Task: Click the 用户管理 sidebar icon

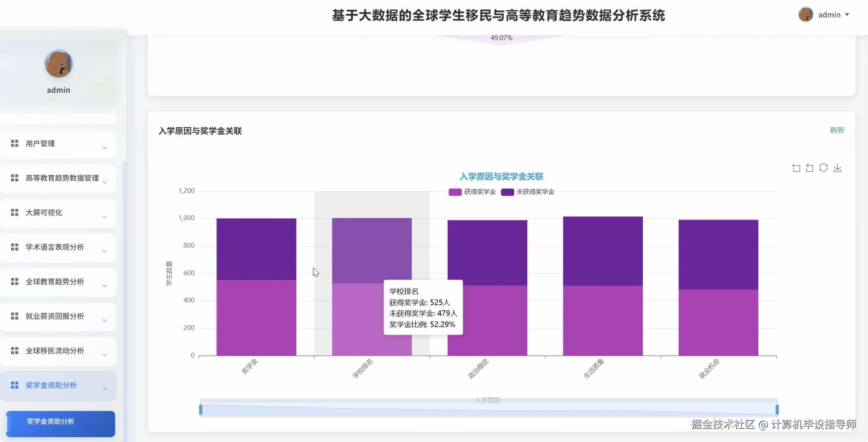Action: click(14, 143)
